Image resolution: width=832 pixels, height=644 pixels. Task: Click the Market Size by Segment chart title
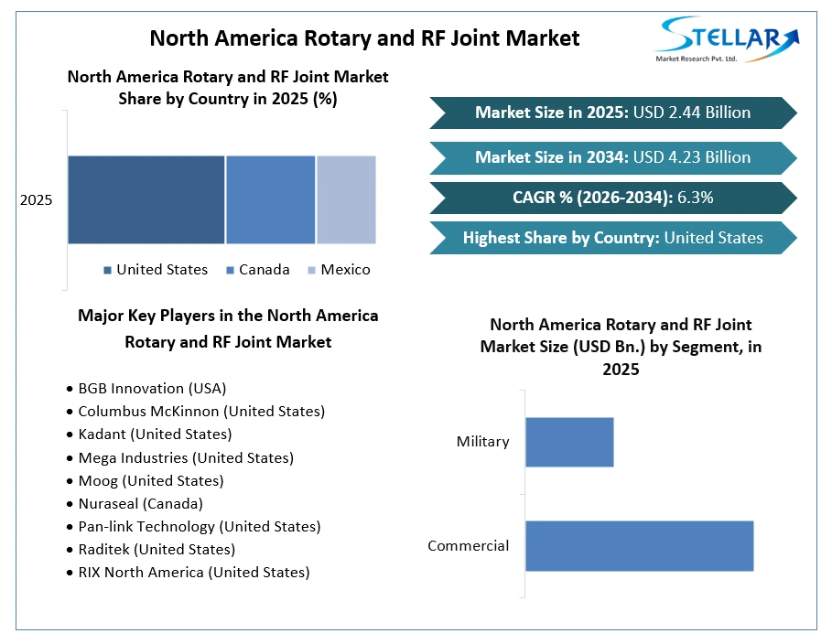(621, 347)
